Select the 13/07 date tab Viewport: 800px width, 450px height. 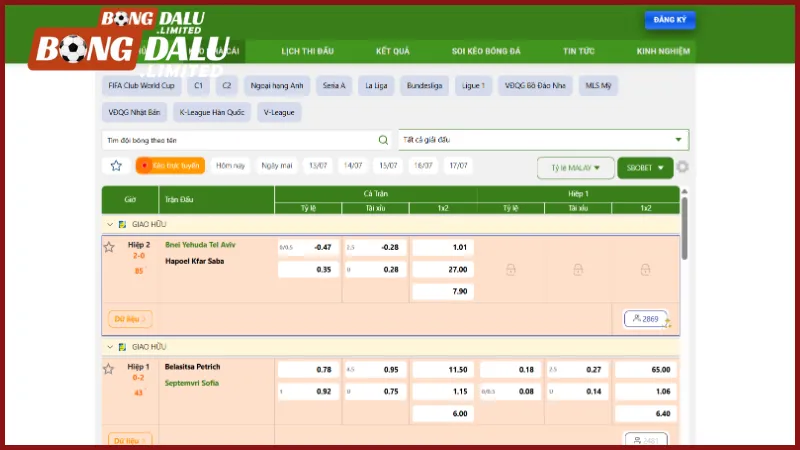(x=318, y=165)
